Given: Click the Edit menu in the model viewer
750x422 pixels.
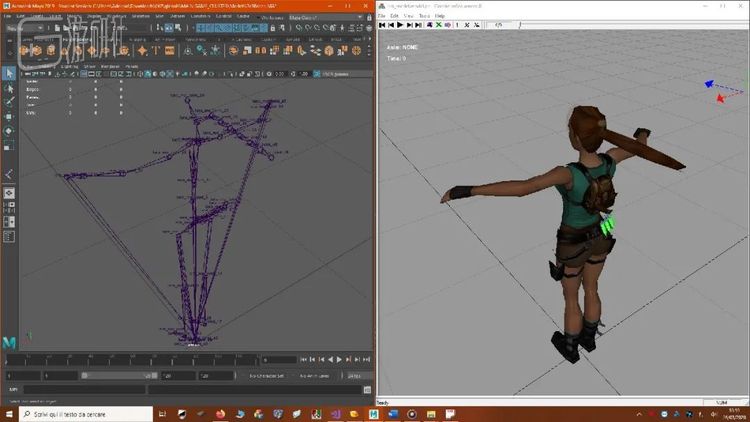Looking at the screenshot, I should coord(395,16).
